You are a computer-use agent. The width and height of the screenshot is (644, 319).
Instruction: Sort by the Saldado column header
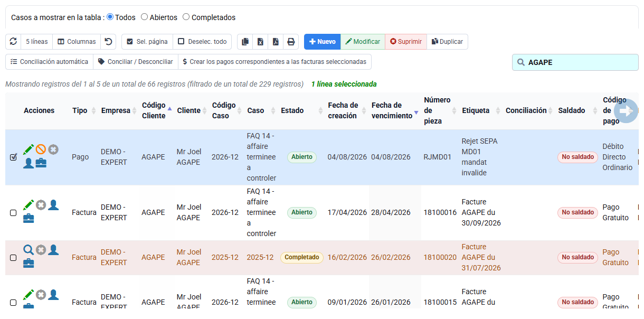(578, 110)
